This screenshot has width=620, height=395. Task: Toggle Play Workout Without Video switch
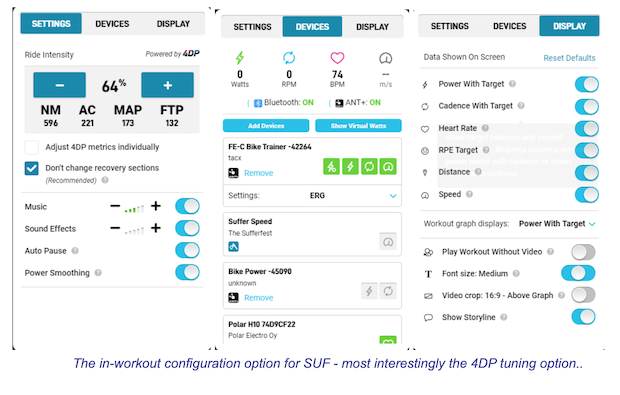(583, 252)
